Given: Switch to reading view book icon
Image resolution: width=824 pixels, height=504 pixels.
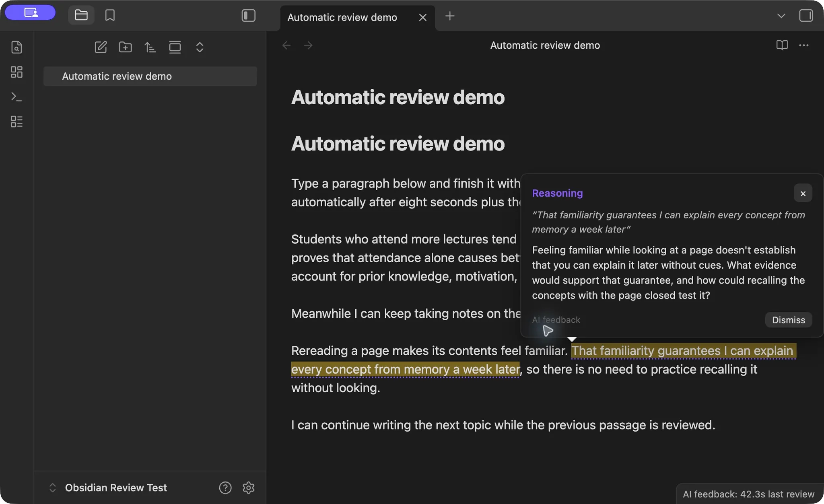Looking at the screenshot, I should (x=782, y=45).
